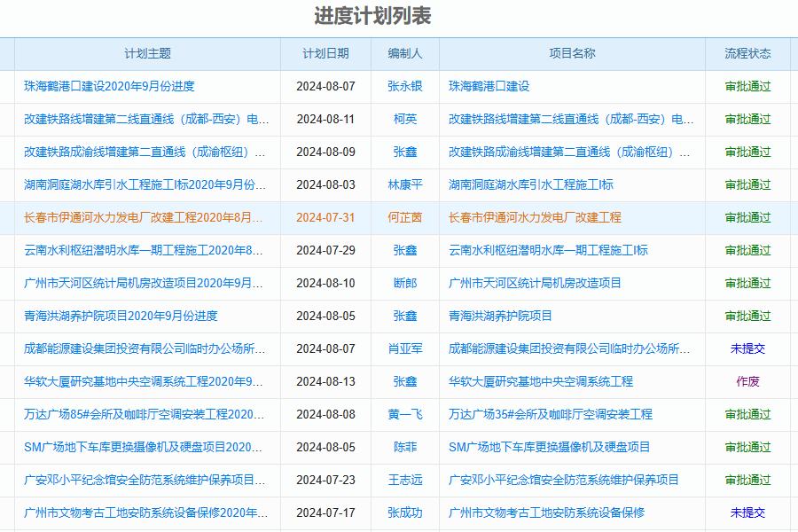Screen dimensions: 798x532
Task: Open plan subject 广安邓小平纪念馆安全防范系统维护保养项目
Action: click(x=145, y=480)
